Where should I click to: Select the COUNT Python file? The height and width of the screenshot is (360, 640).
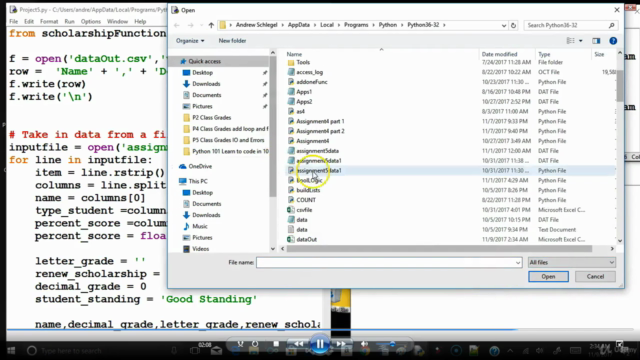coord(306,200)
